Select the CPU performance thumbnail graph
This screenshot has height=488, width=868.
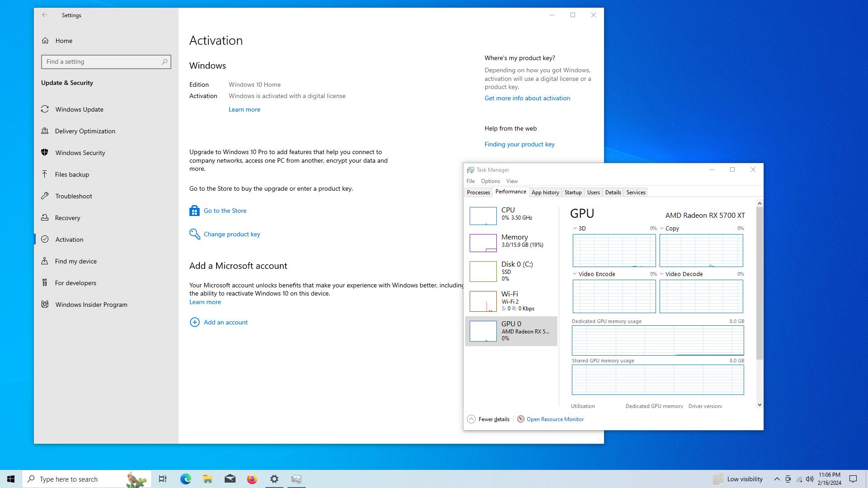[483, 216]
